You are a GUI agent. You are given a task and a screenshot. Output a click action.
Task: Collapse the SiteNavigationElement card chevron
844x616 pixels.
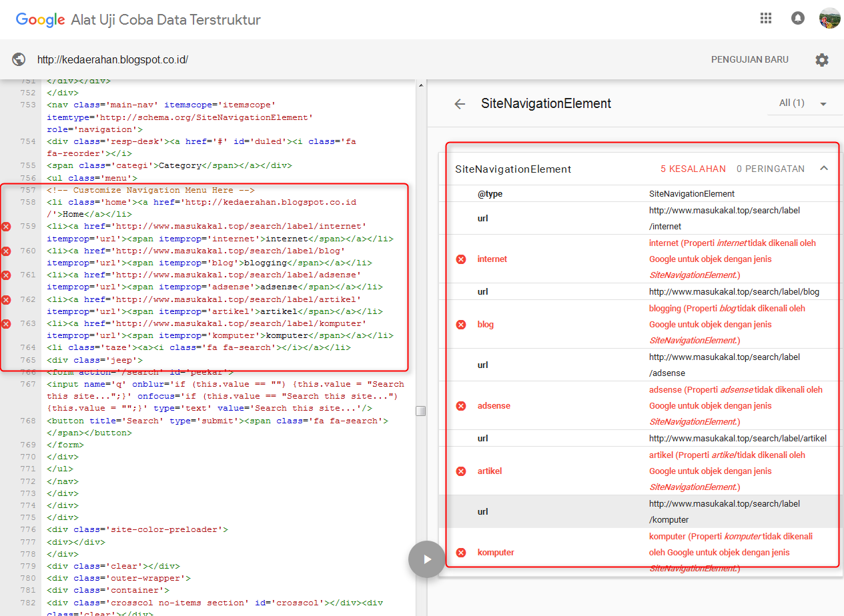coord(823,169)
